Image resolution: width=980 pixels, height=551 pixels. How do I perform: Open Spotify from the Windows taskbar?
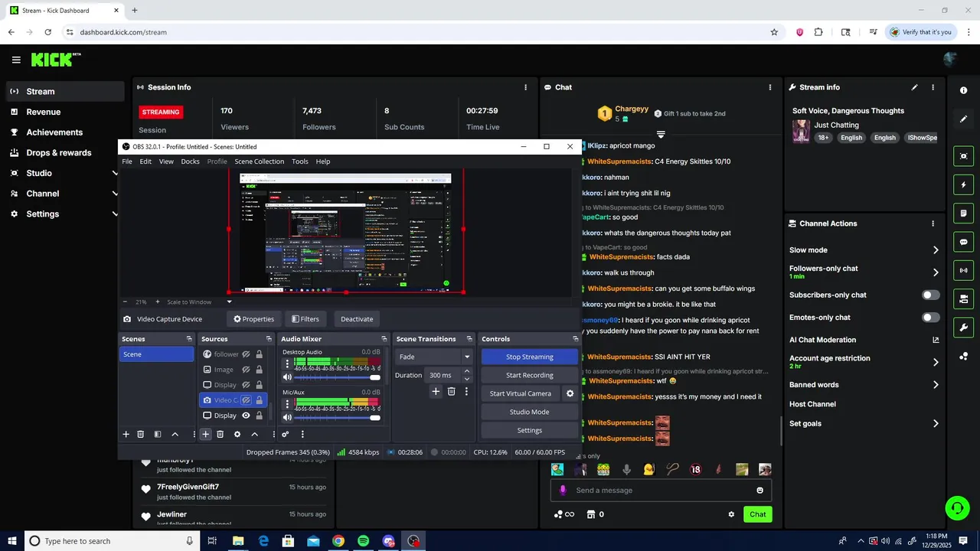pos(363,541)
